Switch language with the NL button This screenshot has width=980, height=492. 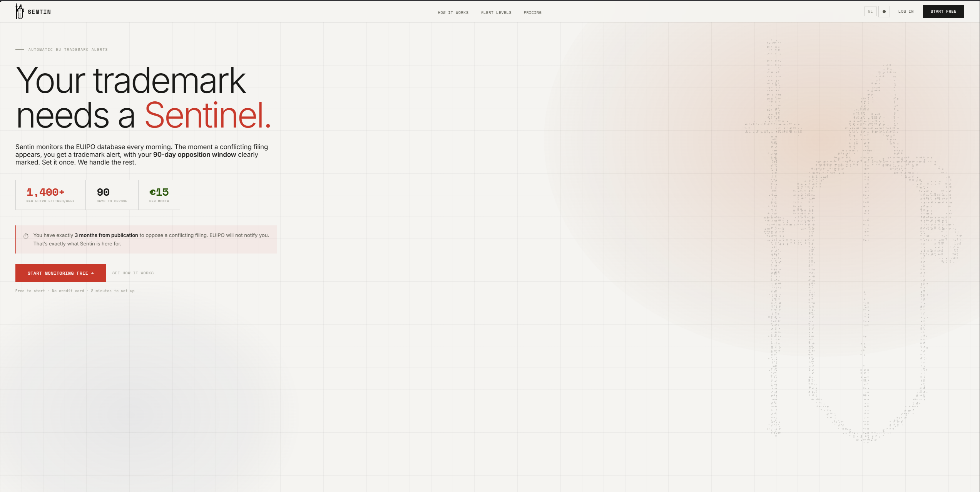click(x=870, y=12)
